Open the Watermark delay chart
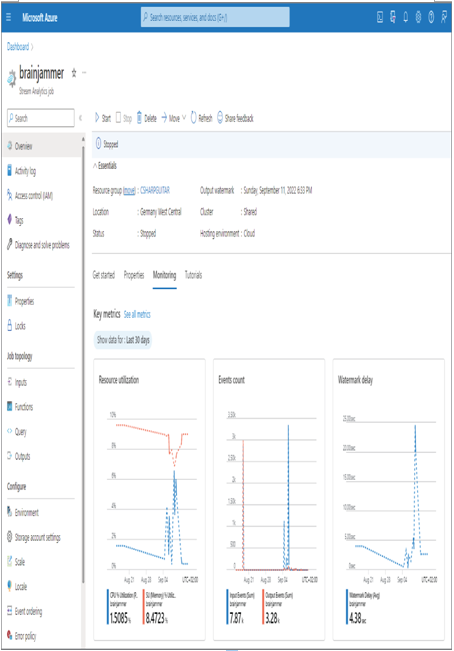The height and width of the screenshot is (651, 454). tap(388, 499)
